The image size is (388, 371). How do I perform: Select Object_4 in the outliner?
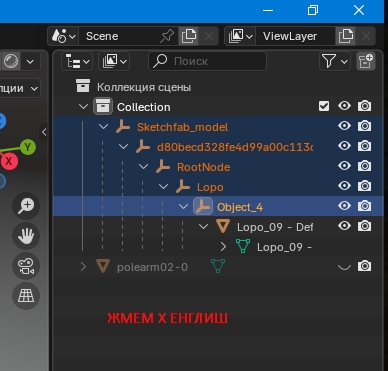pos(240,207)
